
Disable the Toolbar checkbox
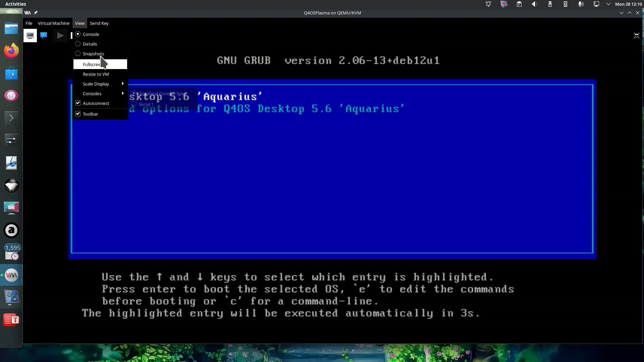click(78, 114)
